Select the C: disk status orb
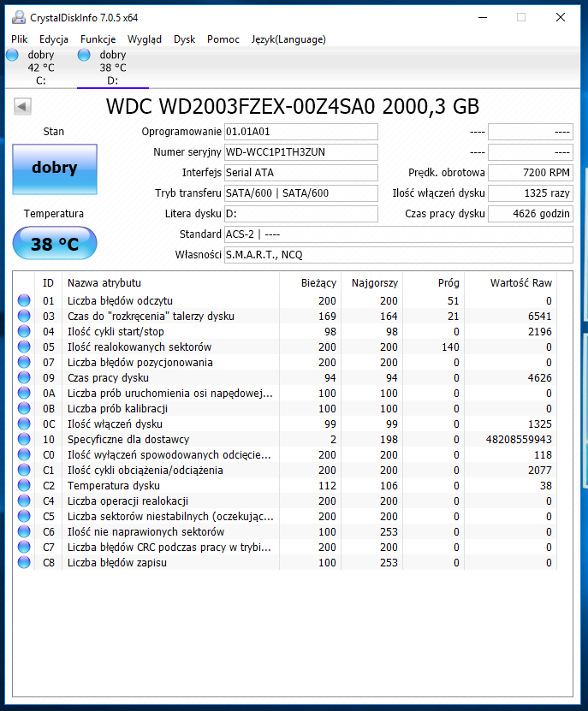The width and height of the screenshot is (588, 711). (x=12, y=55)
